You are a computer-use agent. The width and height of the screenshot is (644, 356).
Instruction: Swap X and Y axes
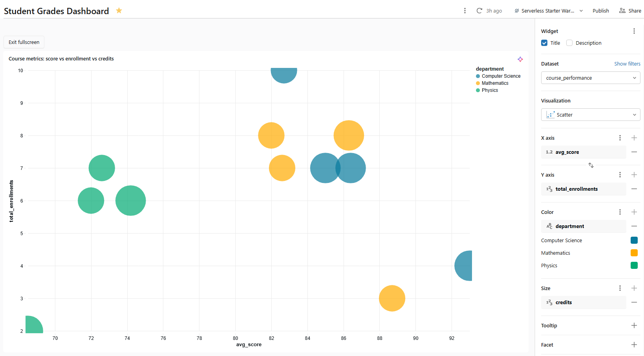pyautogui.click(x=591, y=165)
